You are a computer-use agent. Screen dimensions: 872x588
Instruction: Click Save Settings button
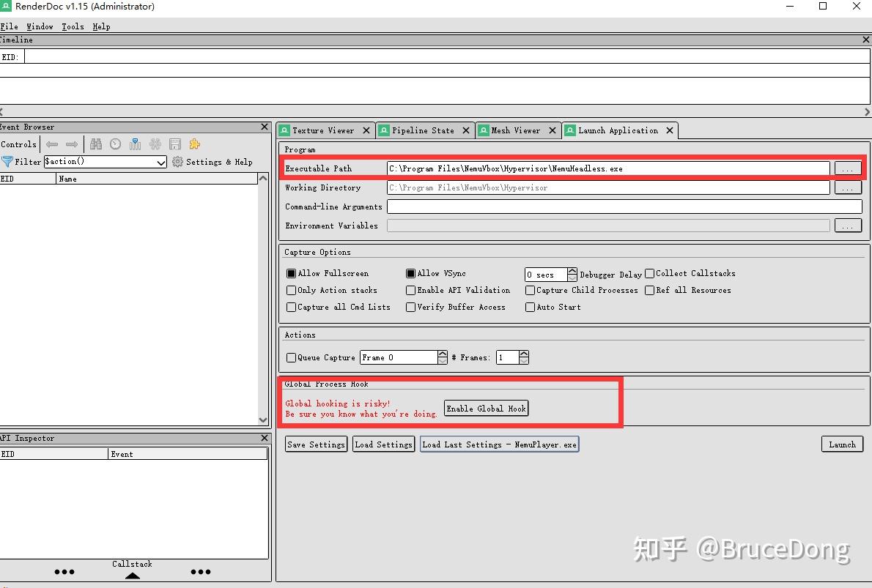point(316,444)
